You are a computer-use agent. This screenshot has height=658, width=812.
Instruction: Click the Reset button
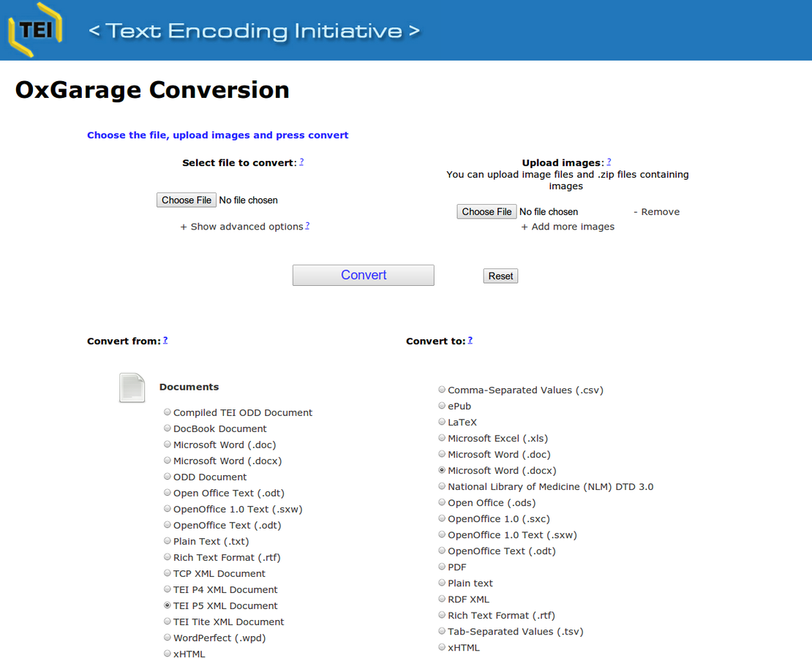click(x=501, y=276)
